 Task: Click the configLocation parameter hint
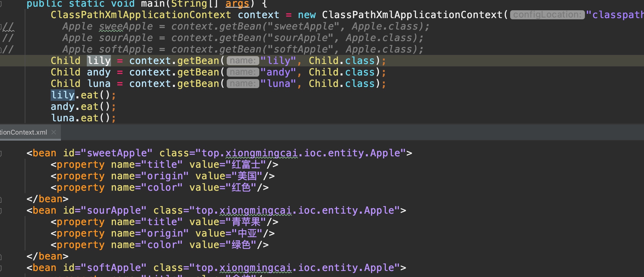[547, 14]
